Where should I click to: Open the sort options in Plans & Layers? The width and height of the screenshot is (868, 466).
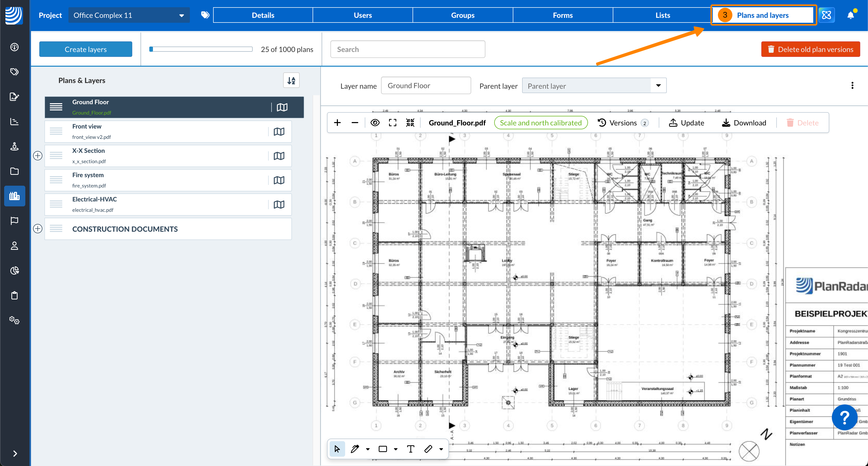(291, 80)
